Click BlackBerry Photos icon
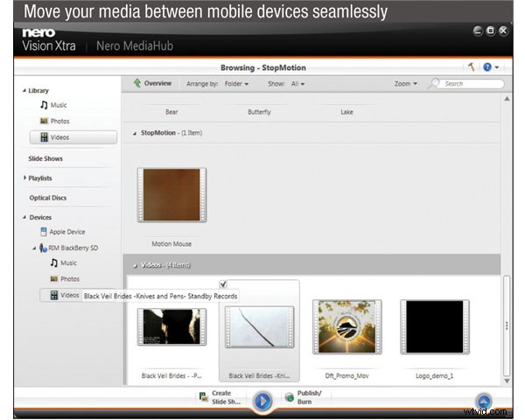525x420 pixels. 54,278
